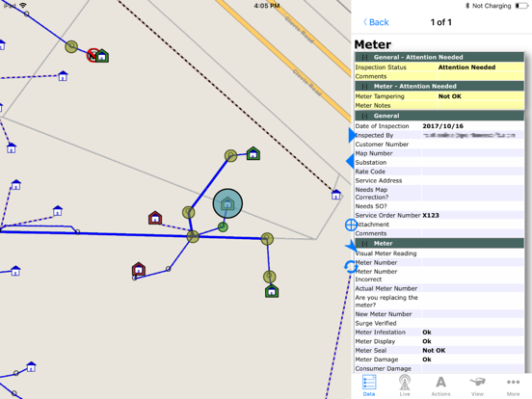532x399 pixels.
Task: Select the olive junction node at line hub
Action: [193, 236]
